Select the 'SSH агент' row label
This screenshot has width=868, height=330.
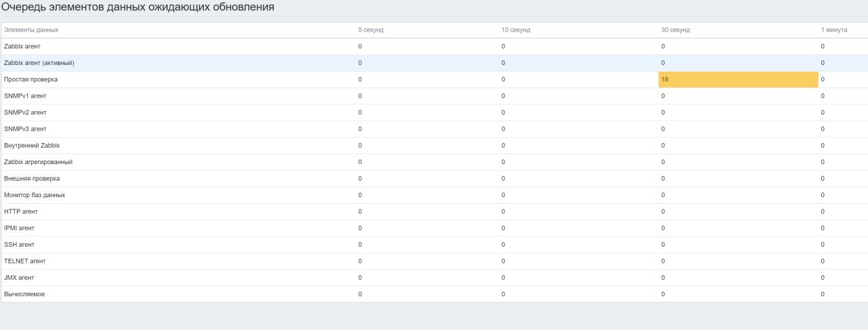click(20, 245)
